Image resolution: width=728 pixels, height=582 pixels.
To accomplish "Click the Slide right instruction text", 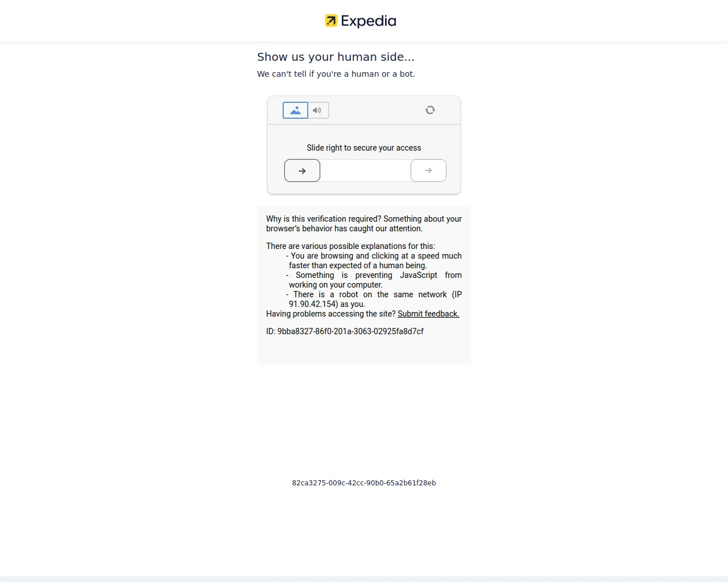I will click(363, 147).
